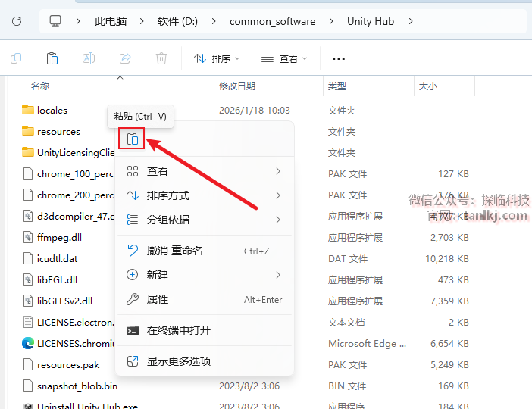Click the libEGL.dll file icon
This screenshot has height=409, width=532.
point(28,279)
